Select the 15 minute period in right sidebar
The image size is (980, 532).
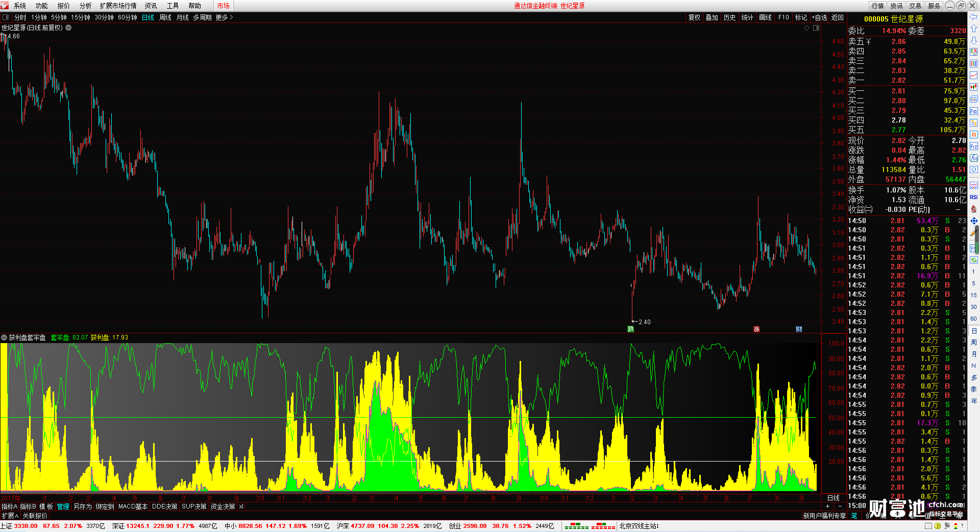coord(974,295)
